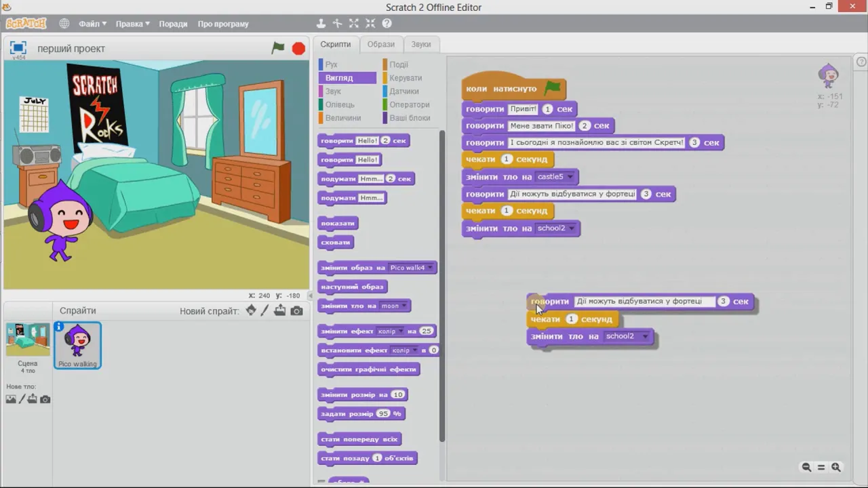Zoom in on the scripts area

pos(836,467)
